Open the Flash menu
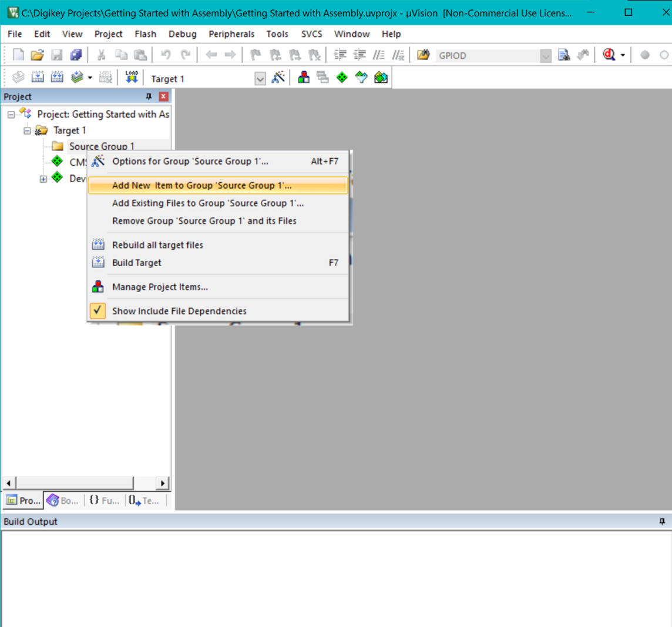Image resolution: width=672 pixels, height=627 pixels. click(145, 34)
